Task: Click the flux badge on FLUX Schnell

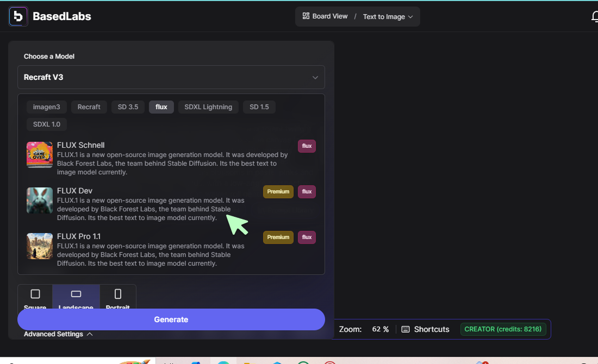Action: point(307,146)
